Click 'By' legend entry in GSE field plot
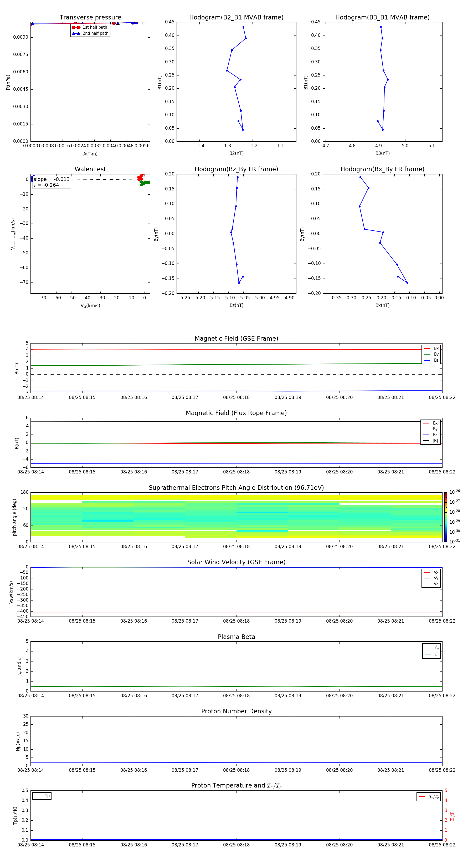The height and width of the screenshot is (868, 473). click(x=431, y=354)
